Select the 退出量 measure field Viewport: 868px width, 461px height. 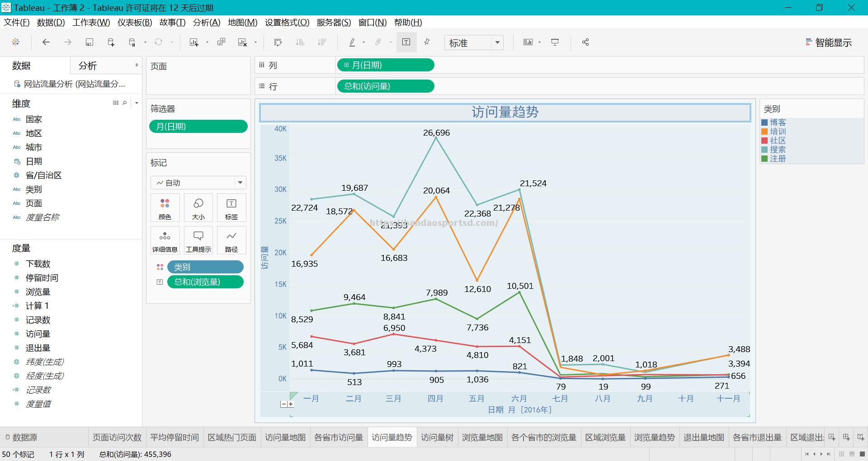click(38, 348)
